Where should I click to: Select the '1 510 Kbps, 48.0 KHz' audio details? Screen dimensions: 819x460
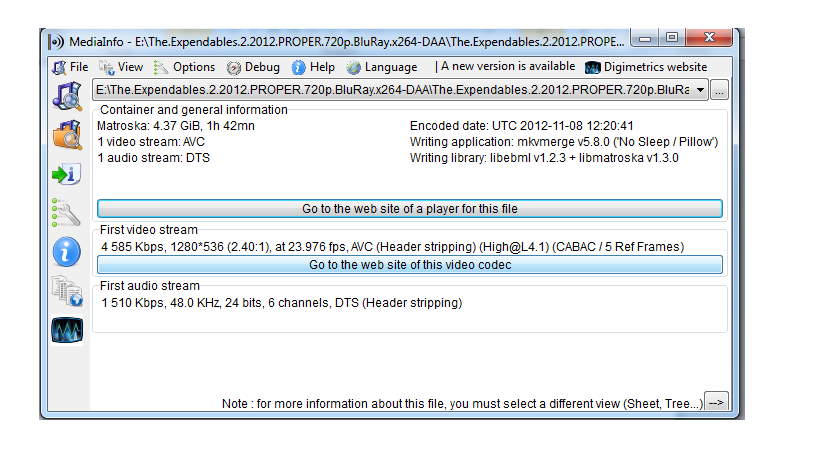coord(282,303)
